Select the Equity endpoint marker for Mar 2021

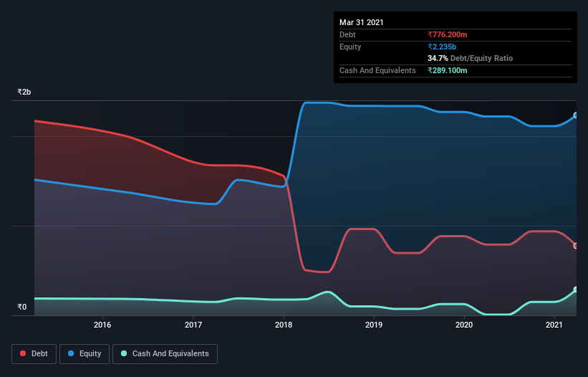(576, 115)
